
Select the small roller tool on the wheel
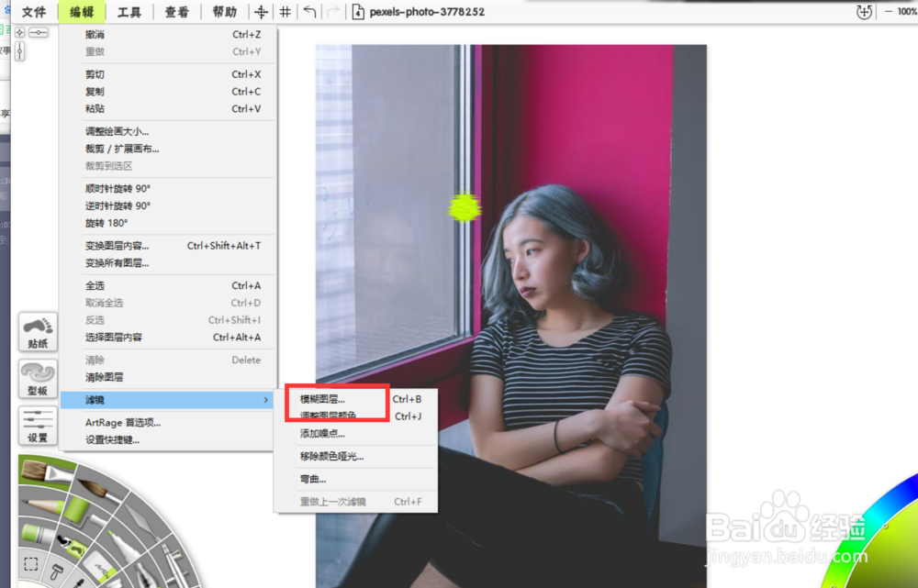click(x=56, y=571)
